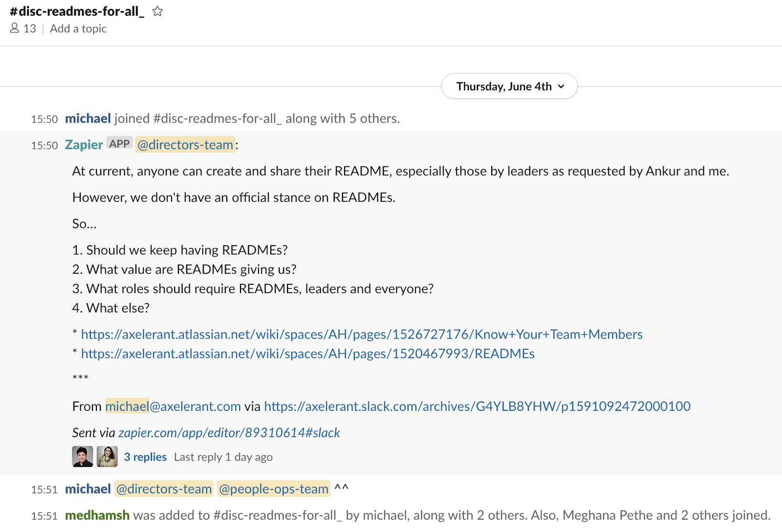Open michael's profile from the 15:51 message

click(88, 489)
